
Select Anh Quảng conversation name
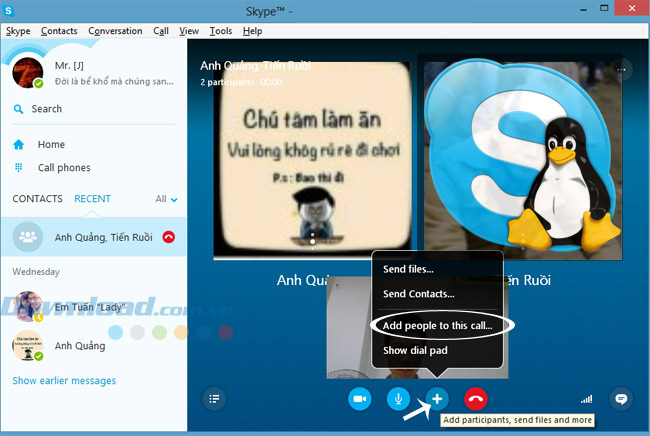[80, 346]
